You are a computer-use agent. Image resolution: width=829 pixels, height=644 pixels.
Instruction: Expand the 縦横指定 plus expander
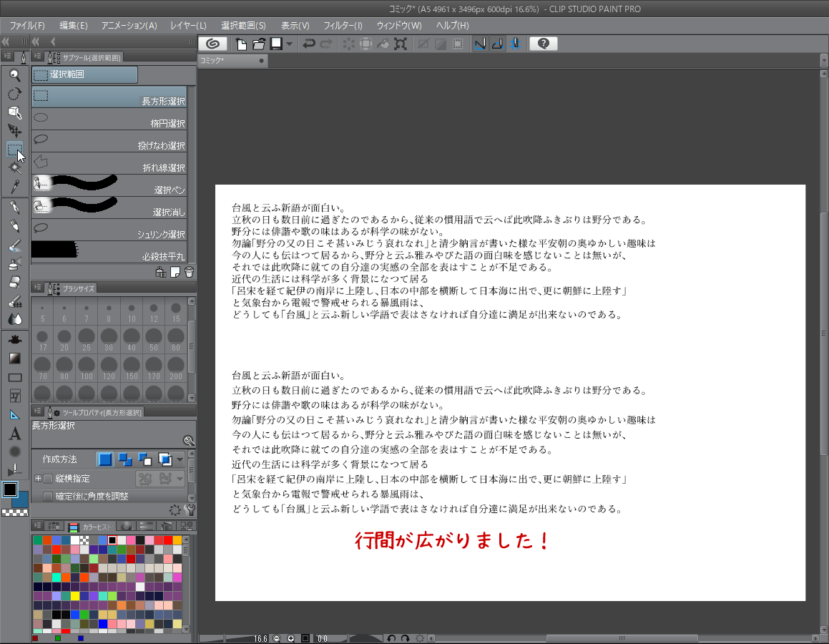tap(38, 479)
